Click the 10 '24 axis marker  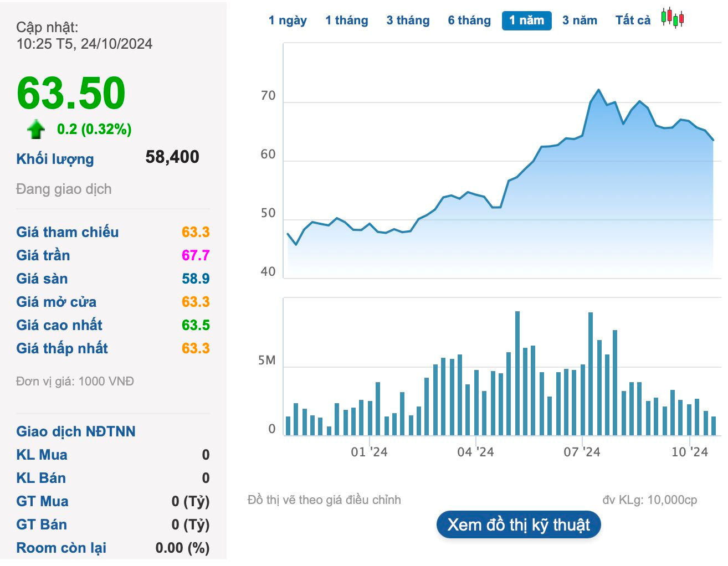click(x=690, y=452)
